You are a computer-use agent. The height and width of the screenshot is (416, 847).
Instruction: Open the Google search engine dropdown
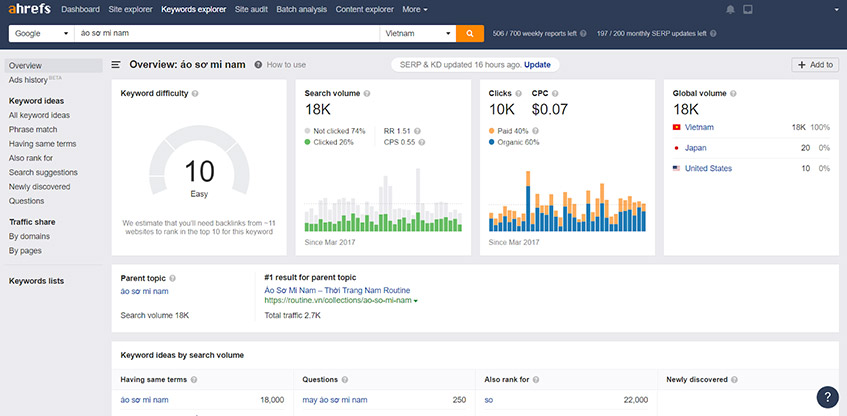click(x=42, y=33)
